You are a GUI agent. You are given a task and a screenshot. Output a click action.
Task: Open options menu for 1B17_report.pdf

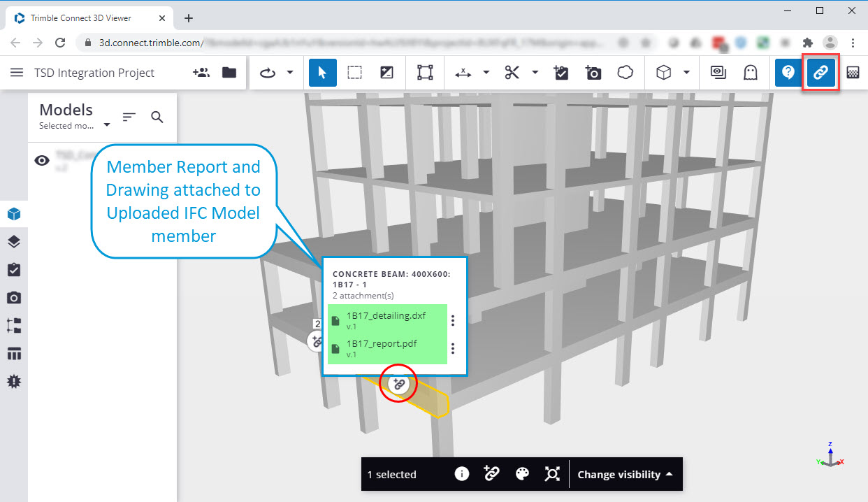coord(452,348)
